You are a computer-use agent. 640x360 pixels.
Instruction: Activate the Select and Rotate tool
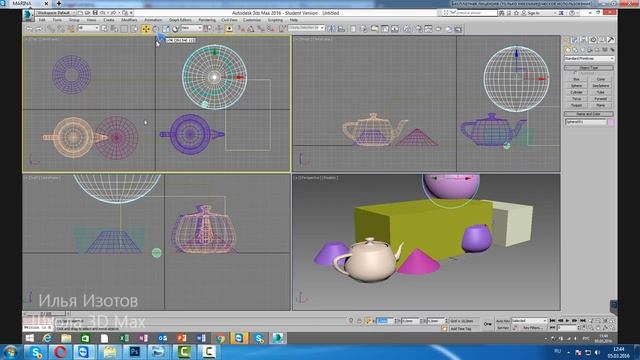[156, 29]
